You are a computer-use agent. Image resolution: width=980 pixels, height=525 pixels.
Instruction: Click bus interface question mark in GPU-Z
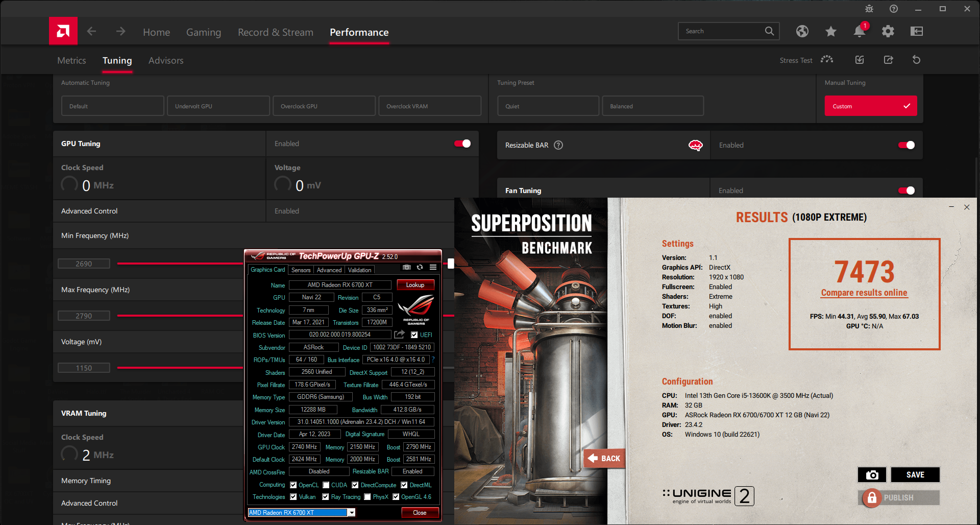click(433, 360)
